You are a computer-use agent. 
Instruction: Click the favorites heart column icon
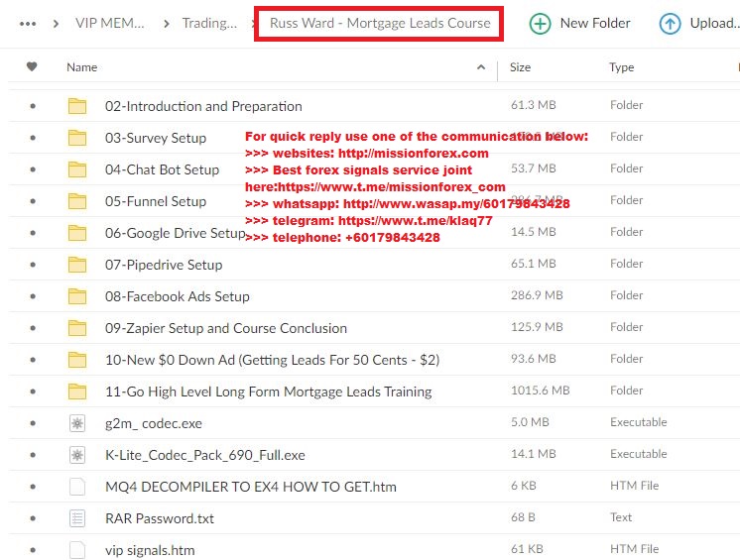tap(32, 67)
